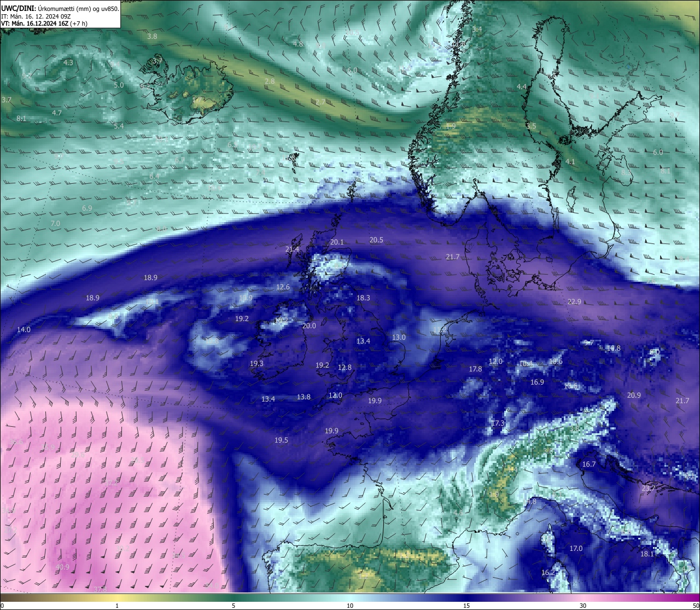Click the '10' tick label on the color scale
Image resolution: width=700 pixels, height=610 pixels.
pos(350,606)
